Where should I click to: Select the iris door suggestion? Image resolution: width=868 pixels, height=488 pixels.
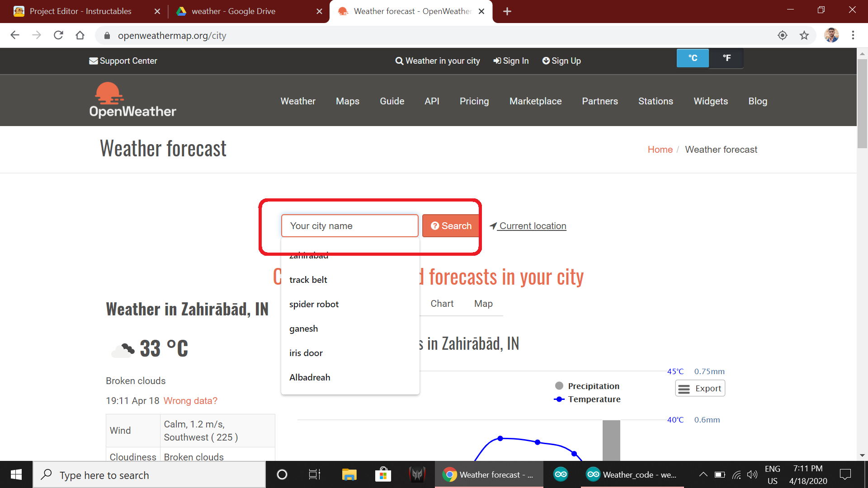[350, 353]
